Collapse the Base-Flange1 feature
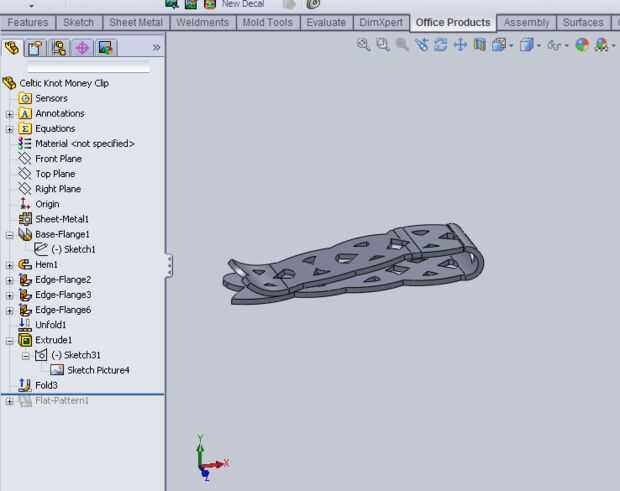 (10, 235)
